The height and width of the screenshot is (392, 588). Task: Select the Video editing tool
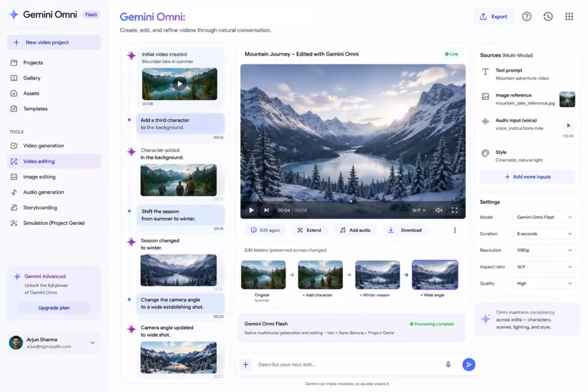(54, 161)
